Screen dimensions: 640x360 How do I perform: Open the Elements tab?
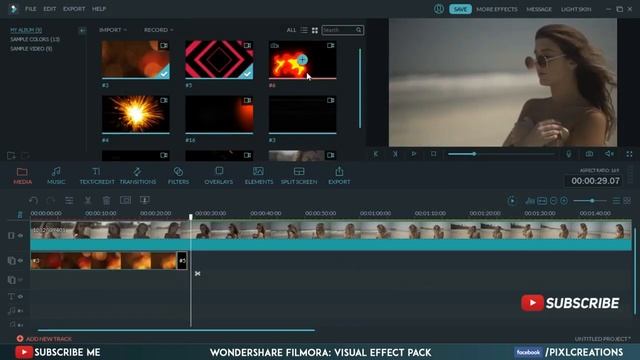click(259, 176)
